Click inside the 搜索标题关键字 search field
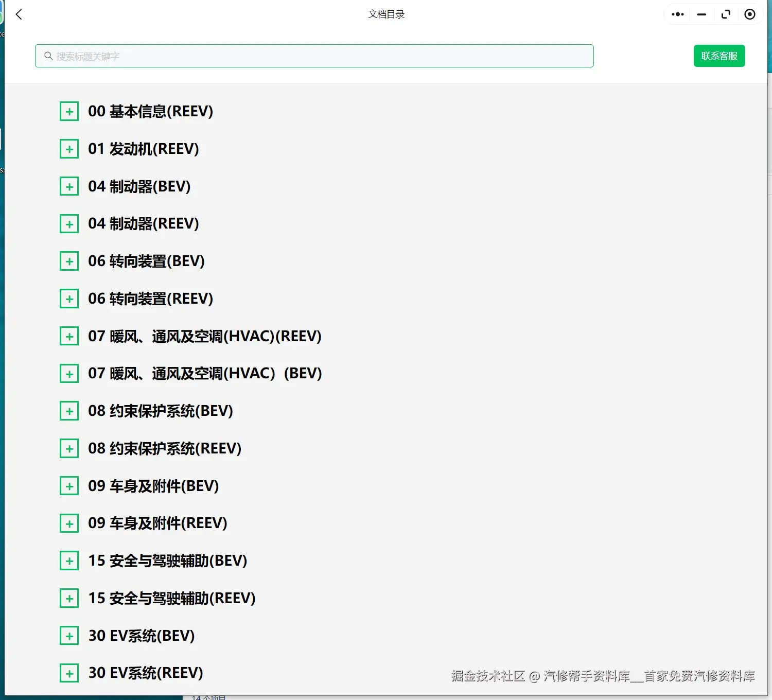772x700 pixels. pyautogui.click(x=314, y=56)
